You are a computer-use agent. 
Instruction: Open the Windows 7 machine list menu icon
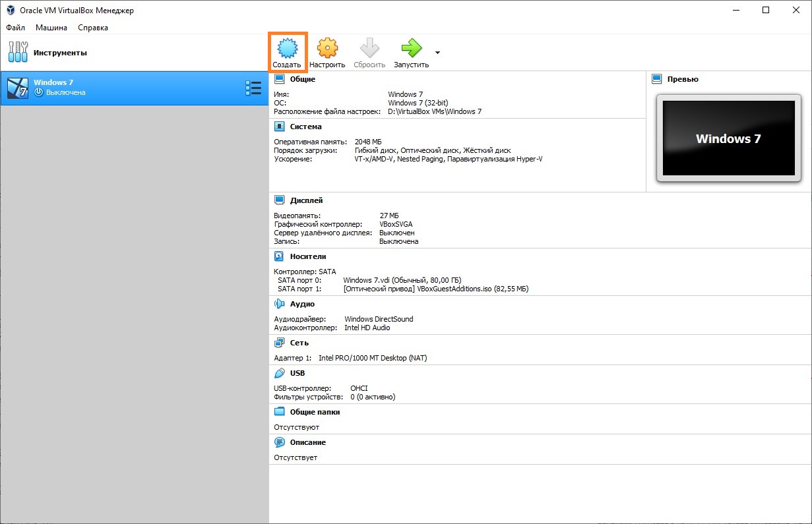point(253,88)
